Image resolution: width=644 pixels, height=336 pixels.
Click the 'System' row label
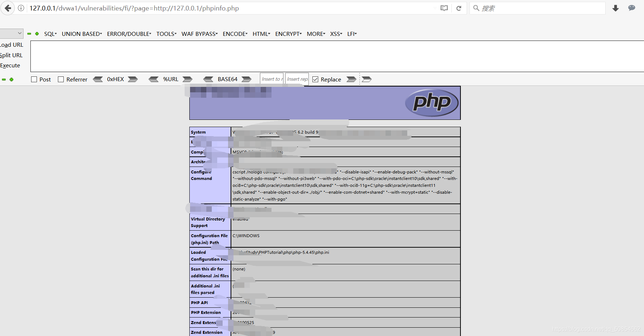198,132
